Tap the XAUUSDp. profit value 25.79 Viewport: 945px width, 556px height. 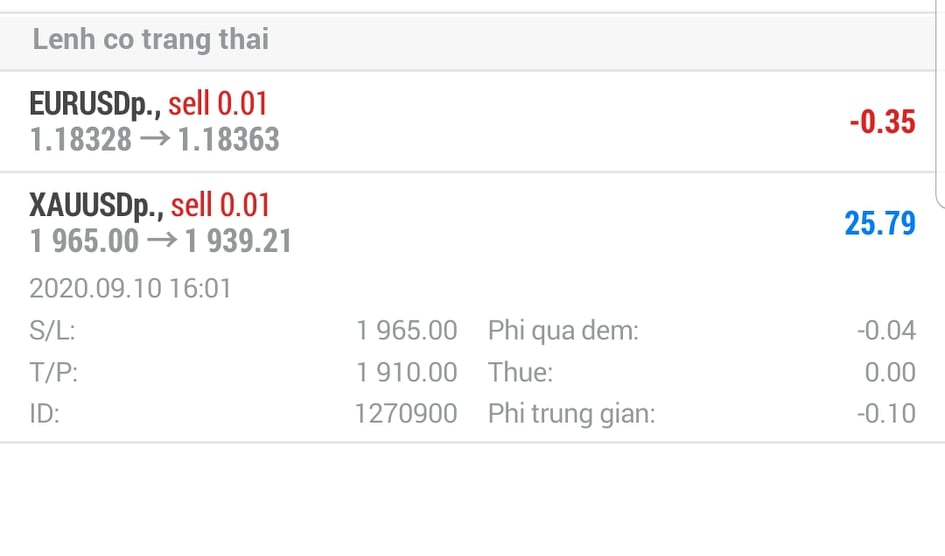click(880, 223)
